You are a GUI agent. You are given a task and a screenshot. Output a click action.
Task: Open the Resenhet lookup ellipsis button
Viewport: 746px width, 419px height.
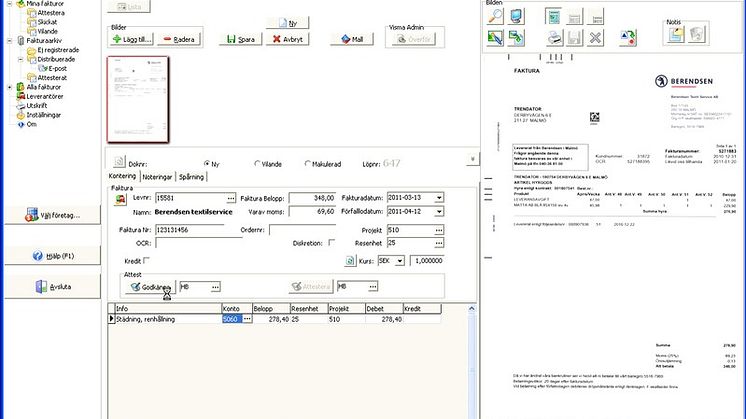(439, 243)
